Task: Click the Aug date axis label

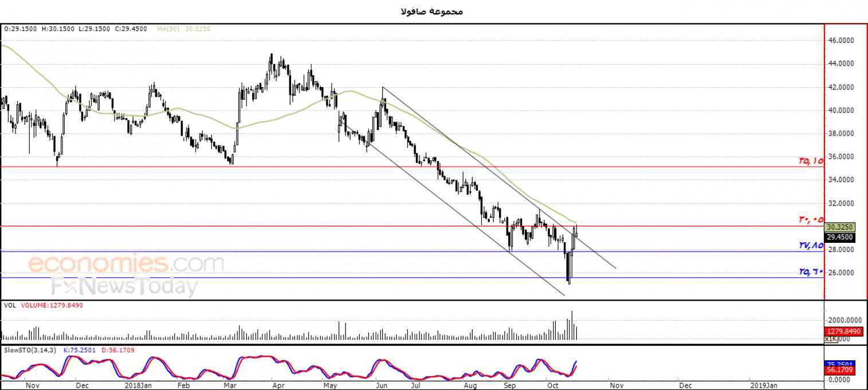Action: [470, 385]
